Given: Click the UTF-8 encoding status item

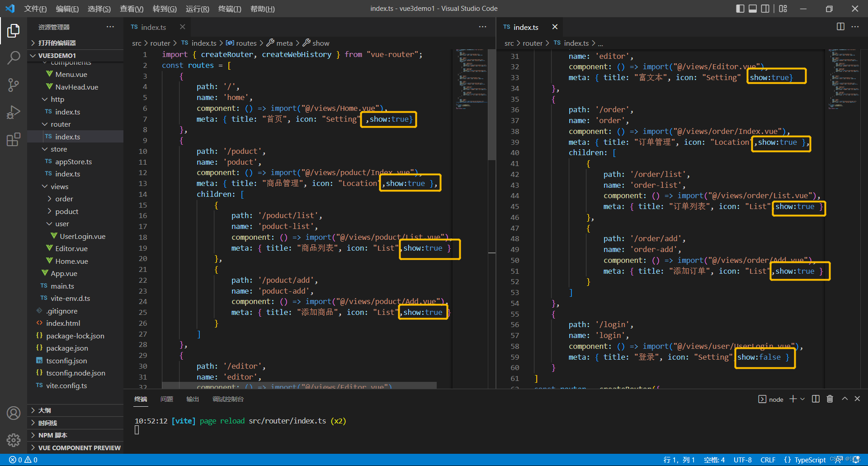Looking at the screenshot, I should [x=742, y=460].
